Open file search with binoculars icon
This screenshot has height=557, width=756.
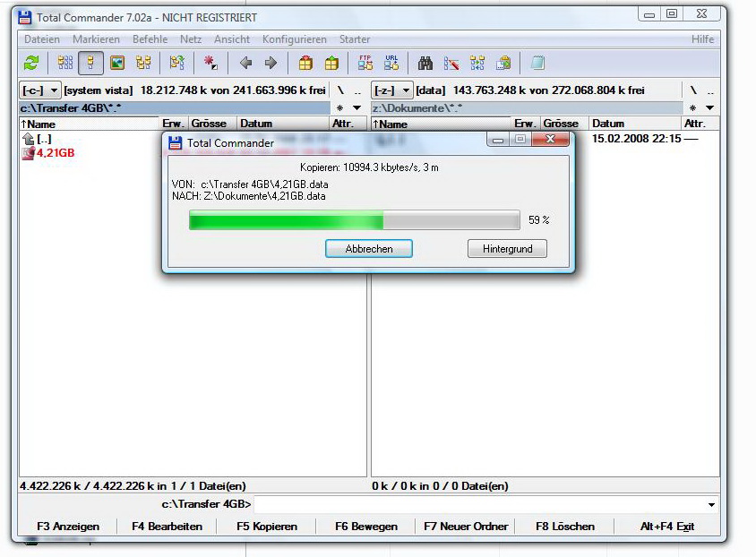[x=425, y=63]
